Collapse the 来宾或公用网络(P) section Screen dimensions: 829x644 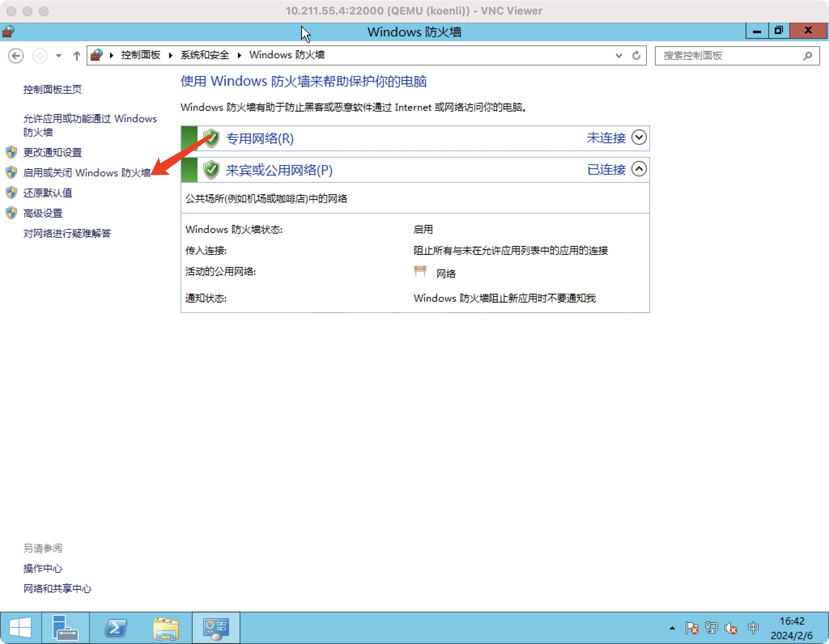tap(639, 169)
